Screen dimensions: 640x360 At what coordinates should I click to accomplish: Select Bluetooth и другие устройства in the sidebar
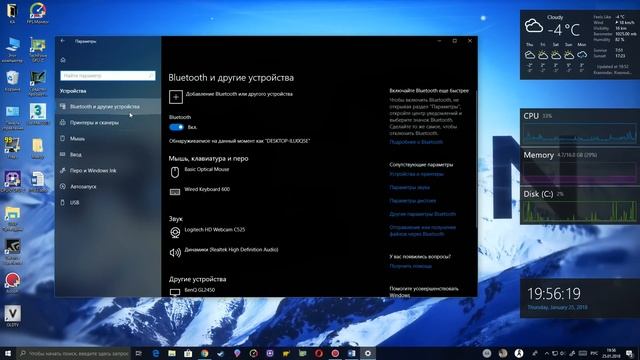pos(108,107)
